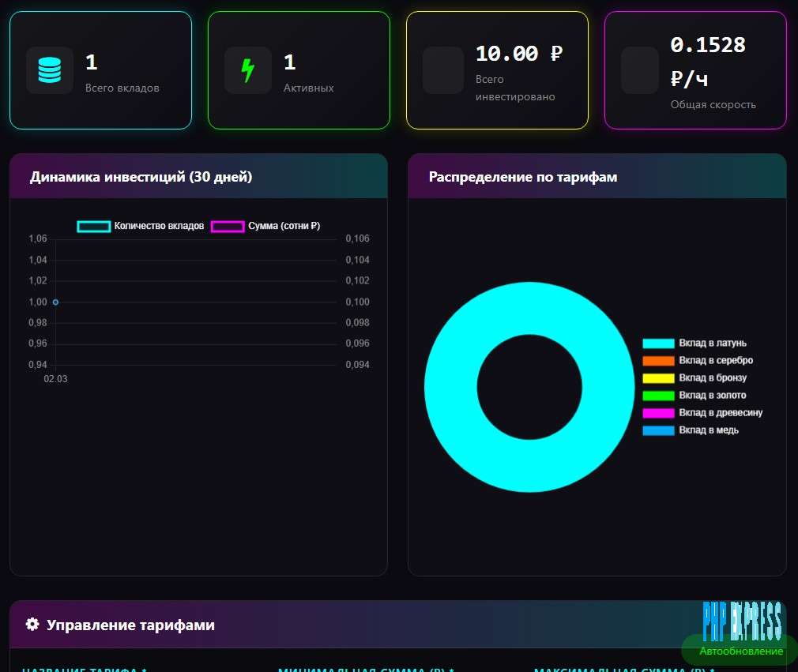Click the Распределение по тарифам heading
The width and height of the screenshot is (798, 672).
click(x=523, y=177)
